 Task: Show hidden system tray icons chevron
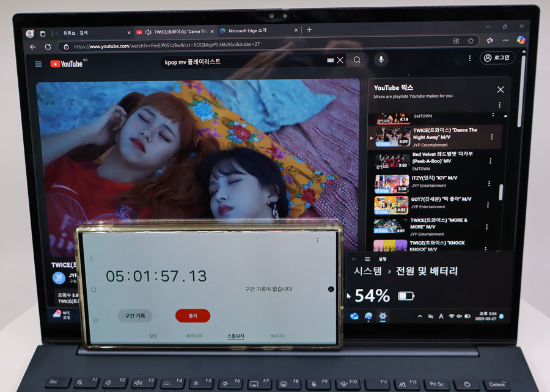tap(420, 316)
